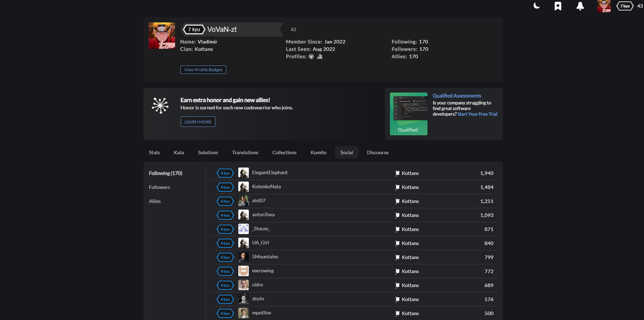Image resolution: width=644 pixels, height=320 pixels.
Task: Open merowing user profile
Action: tap(263, 271)
